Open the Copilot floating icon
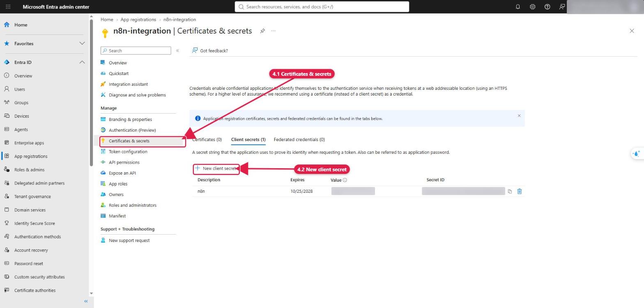Image resolution: width=644 pixels, height=308 pixels. point(637,153)
